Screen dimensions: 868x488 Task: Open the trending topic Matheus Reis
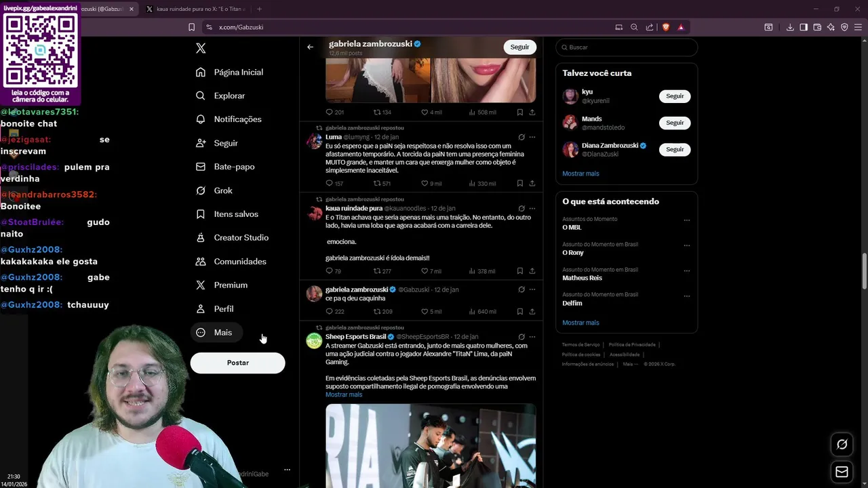point(582,278)
